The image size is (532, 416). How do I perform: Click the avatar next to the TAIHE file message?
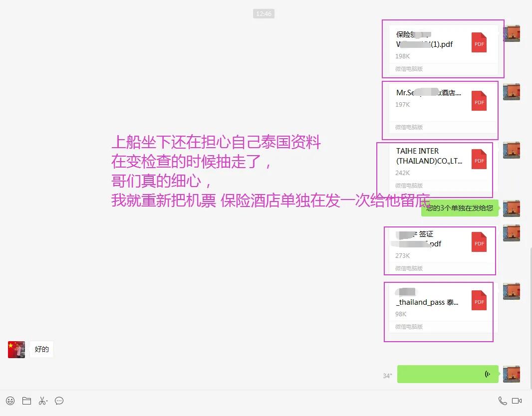point(512,150)
